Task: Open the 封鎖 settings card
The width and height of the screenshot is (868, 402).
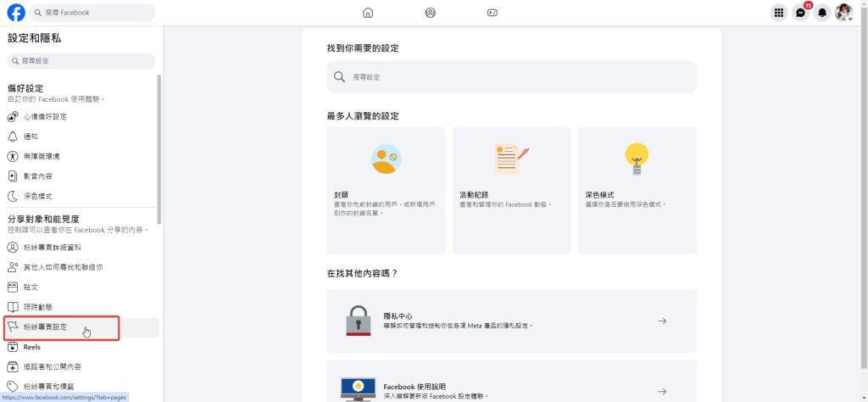Action: pos(386,190)
